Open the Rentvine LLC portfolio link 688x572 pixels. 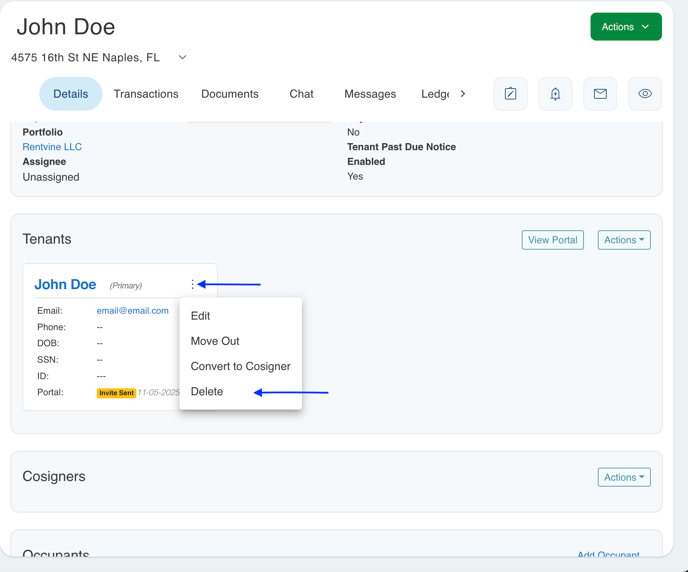(x=52, y=147)
